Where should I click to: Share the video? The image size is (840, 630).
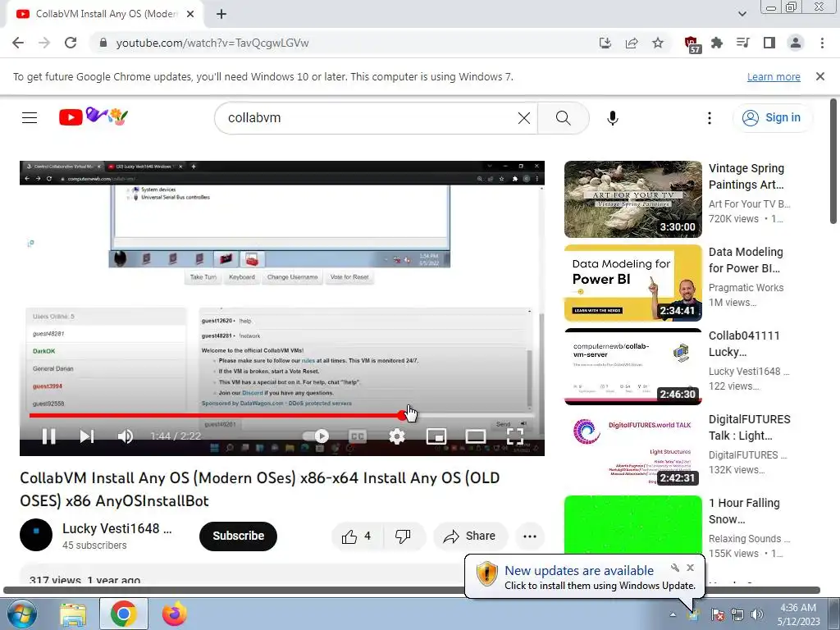pos(470,536)
